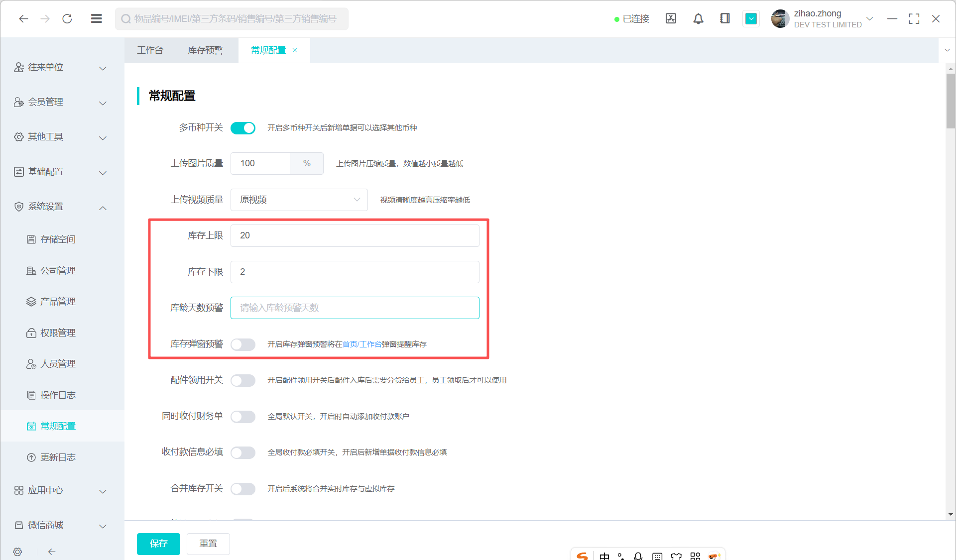
Task: Click the teal dropdown icon near avatar
Action: pos(751,19)
